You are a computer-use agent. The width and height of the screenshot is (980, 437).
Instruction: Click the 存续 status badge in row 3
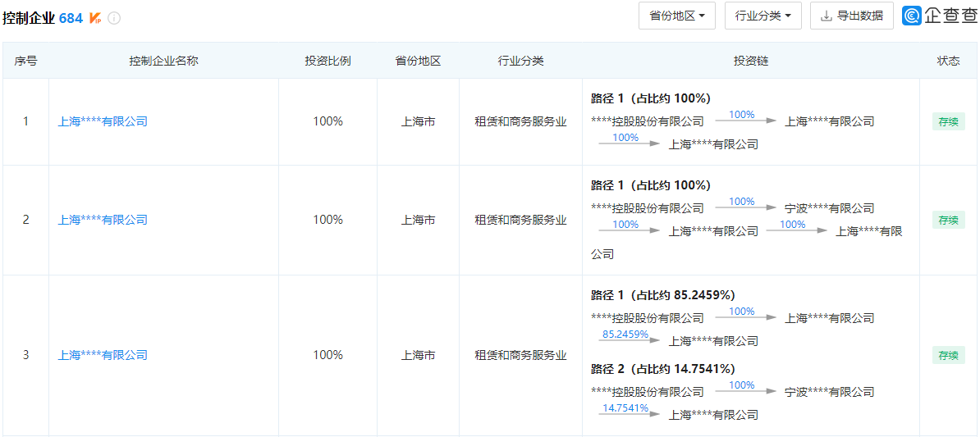click(948, 355)
